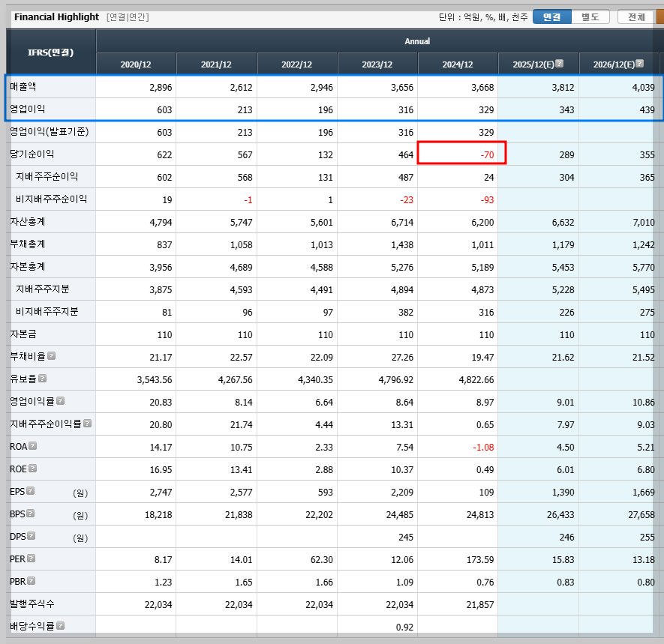Click help icon next to PER

pyautogui.click(x=32, y=559)
